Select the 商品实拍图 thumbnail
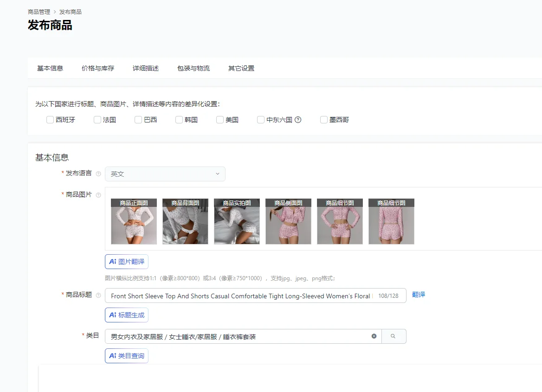 click(237, 221)
